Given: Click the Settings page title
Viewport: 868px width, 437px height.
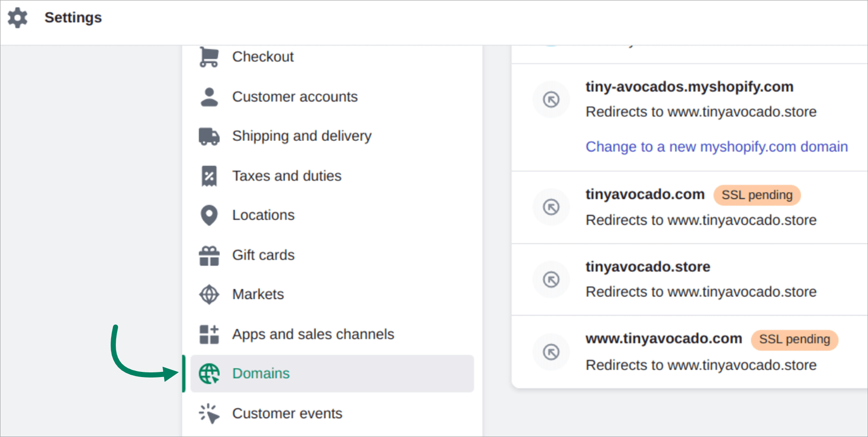Looking at the screenshot, I should click(73, 18).
